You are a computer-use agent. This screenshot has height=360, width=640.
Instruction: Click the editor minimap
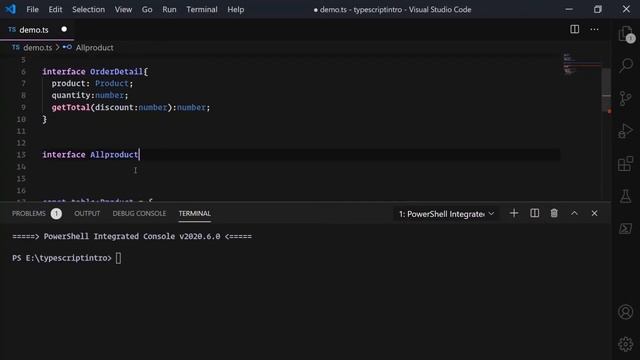coord(581,64)
